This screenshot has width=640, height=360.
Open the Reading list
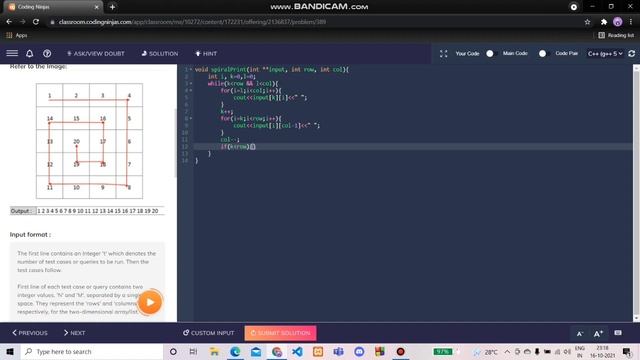coord(616,36)
